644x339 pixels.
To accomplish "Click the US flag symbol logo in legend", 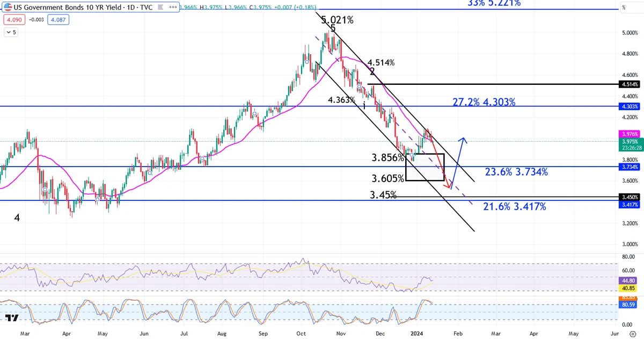I will (x=8, y=9).
